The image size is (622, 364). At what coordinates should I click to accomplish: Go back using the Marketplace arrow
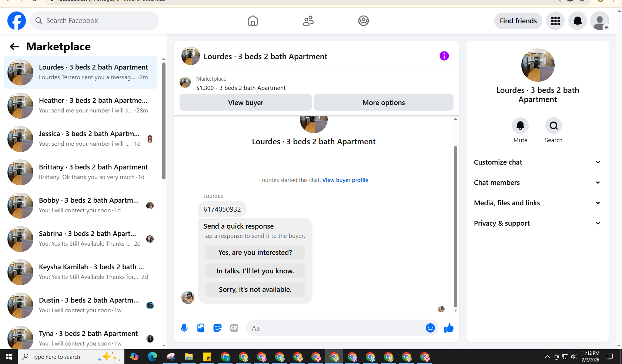[x=14, y=47]
